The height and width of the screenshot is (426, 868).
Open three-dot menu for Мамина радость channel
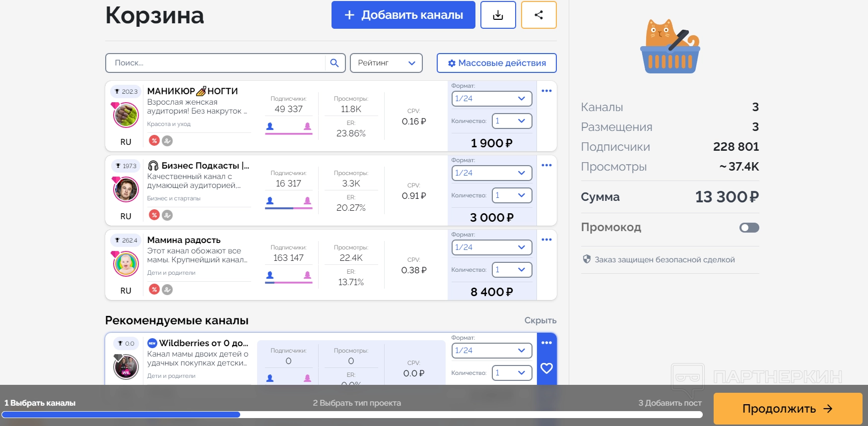coord(546,240)
